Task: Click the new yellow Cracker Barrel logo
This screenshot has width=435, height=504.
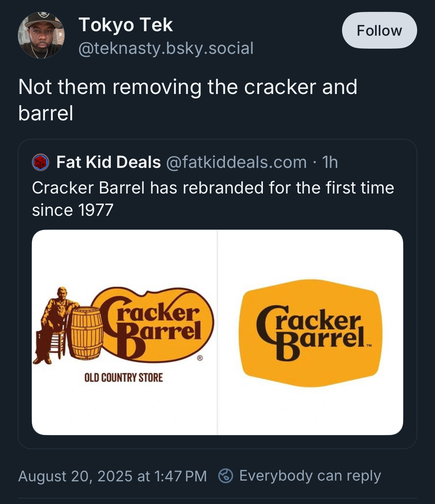Action: (310, 333)
